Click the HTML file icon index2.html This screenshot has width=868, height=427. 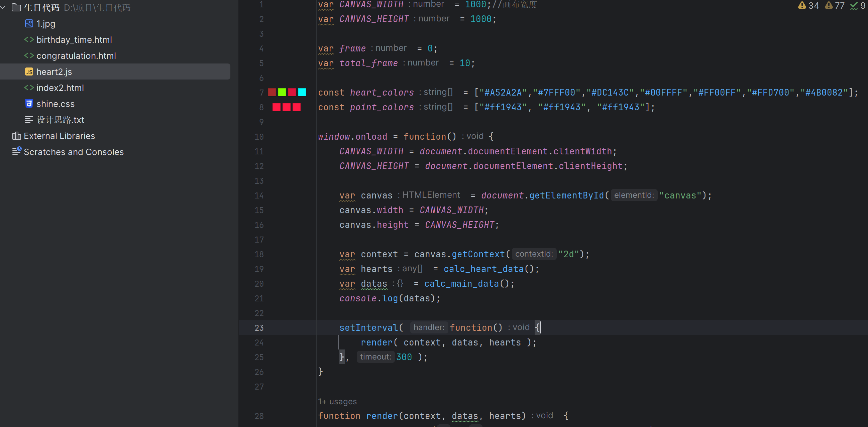coord(30,88)
